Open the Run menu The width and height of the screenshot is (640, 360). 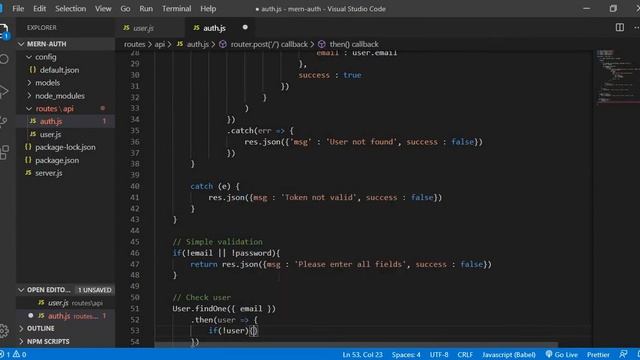click(146, 9)
